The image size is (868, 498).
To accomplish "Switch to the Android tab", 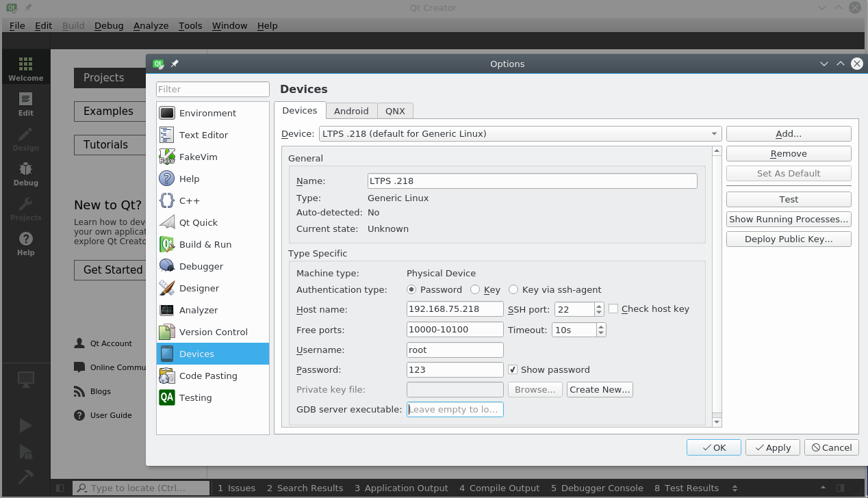I will tap(351, 111).
